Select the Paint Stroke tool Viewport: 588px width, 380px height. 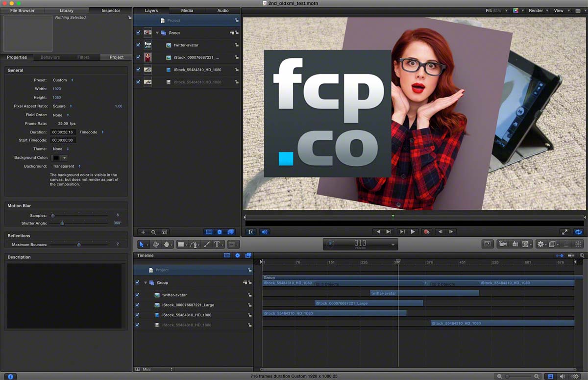[x=207, y=244]
